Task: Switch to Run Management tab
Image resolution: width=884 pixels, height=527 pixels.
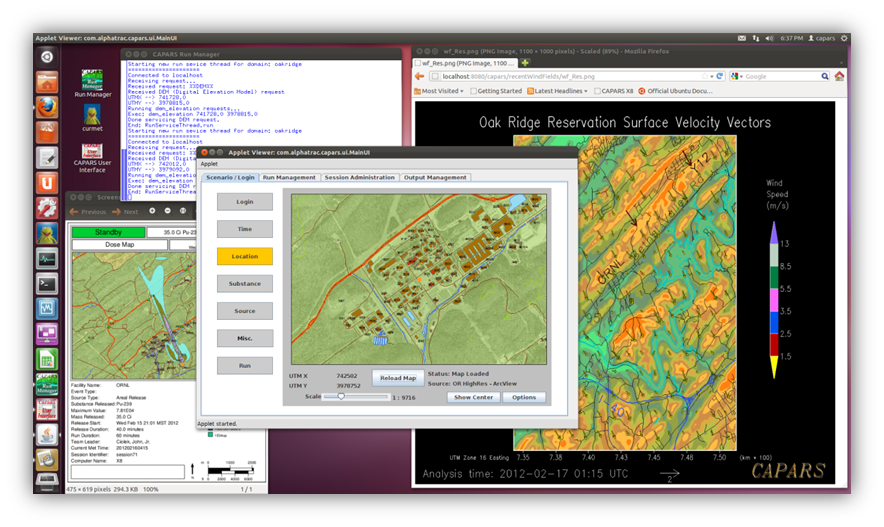Action: [x=289, y=177]
